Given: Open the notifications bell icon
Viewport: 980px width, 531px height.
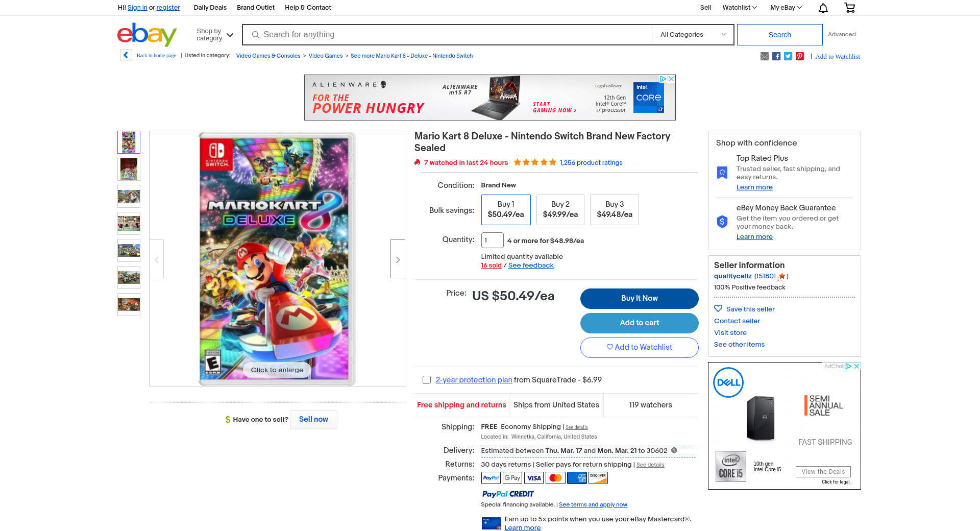Looking at the screenshot, I should (x=823, y=8).
